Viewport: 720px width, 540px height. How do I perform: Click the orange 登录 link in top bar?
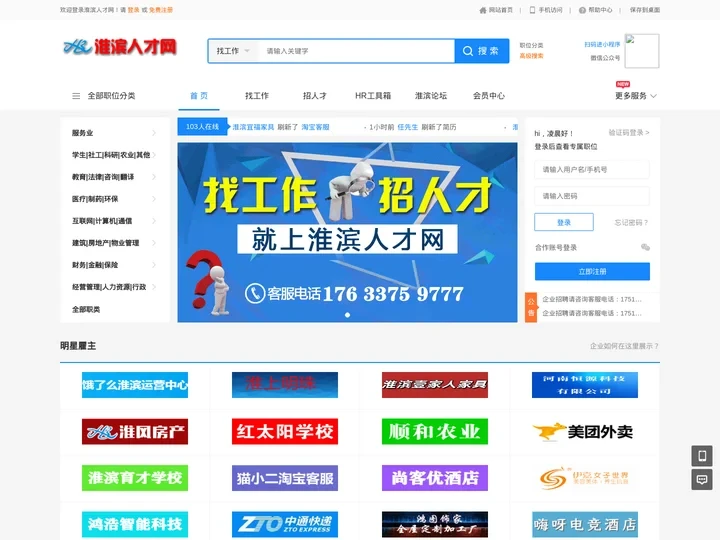pyautogui.click(x=134, y=10)
